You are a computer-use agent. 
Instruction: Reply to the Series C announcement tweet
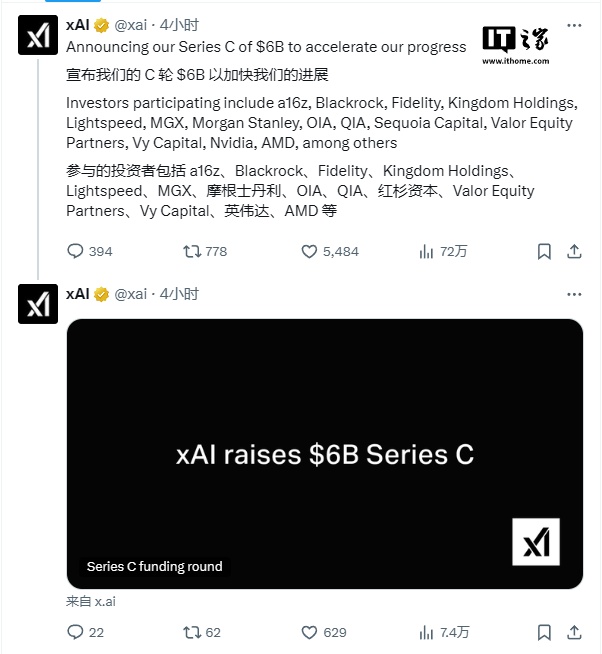click(x=76, y=251)
